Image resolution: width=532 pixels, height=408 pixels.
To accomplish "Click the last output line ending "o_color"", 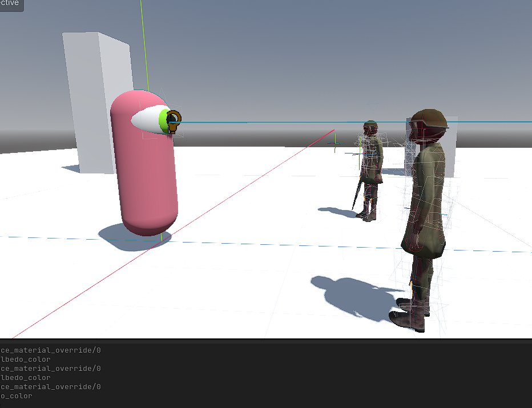I will click(17, 396).
